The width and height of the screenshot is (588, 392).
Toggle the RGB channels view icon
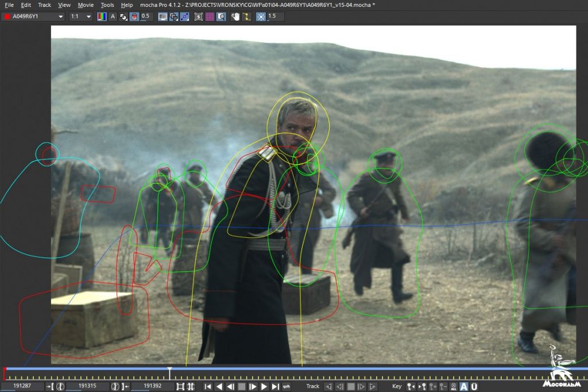click(x=102, y=17)
